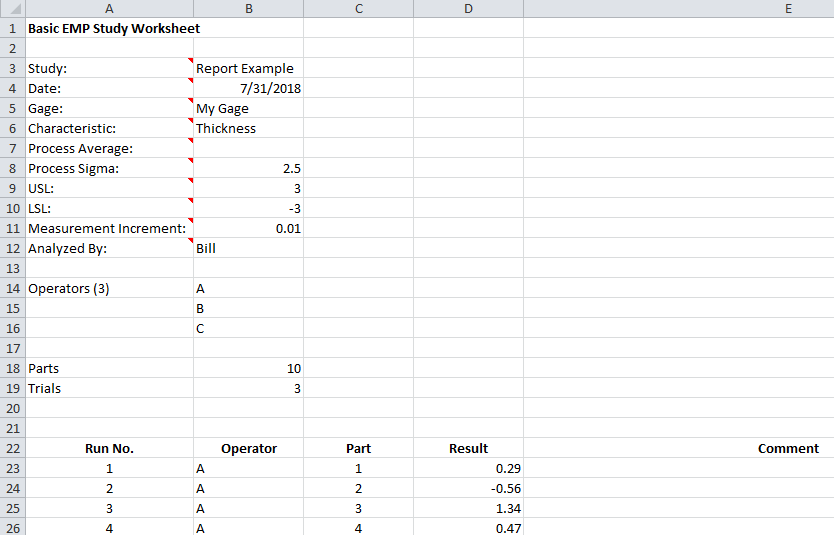Click the 'Characteristic:' label cell
Screen dimensions: 834x535
[x=110, y=128]
